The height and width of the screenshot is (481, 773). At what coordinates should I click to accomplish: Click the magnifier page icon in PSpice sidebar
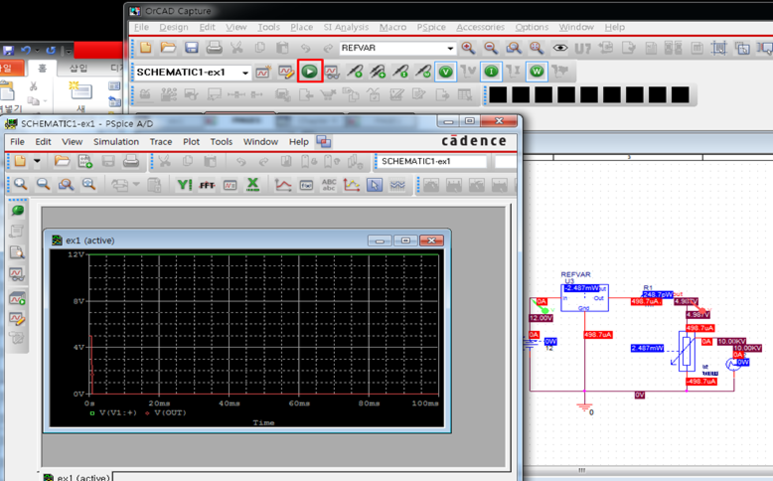[x=17, y=253]
